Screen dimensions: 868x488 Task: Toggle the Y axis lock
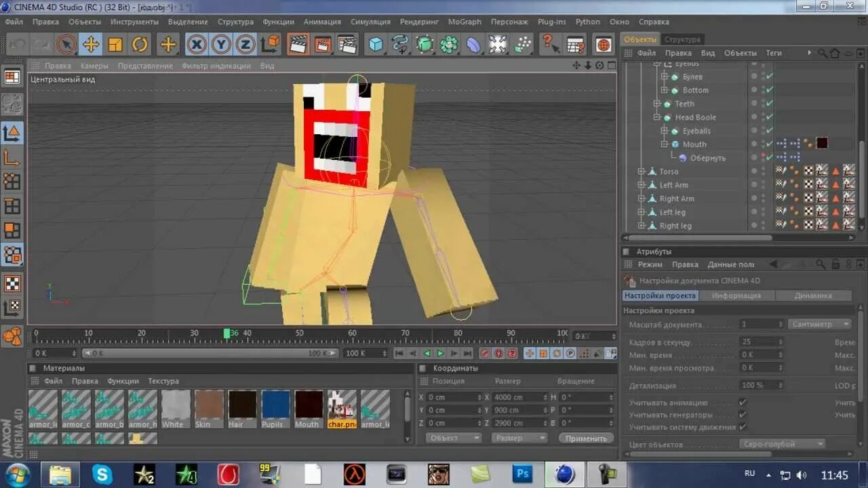pyautogui.click(x=221, y=45)
